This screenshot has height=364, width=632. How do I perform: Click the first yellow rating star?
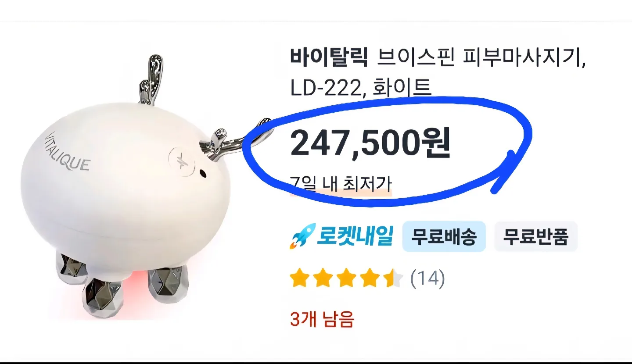(x=299, y=279)
